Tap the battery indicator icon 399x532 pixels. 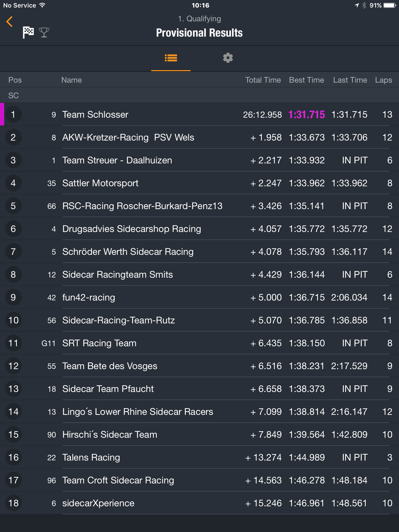tap(390, 5)
